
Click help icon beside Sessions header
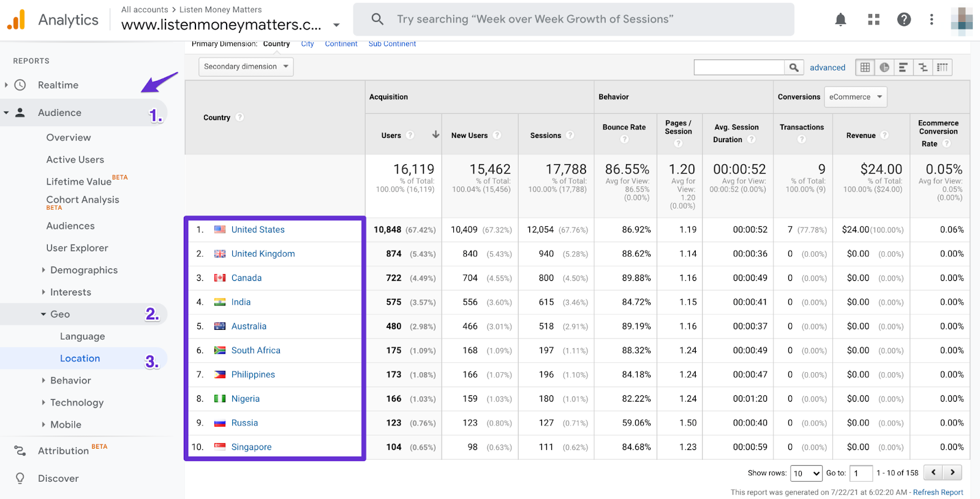pos(570,135)
